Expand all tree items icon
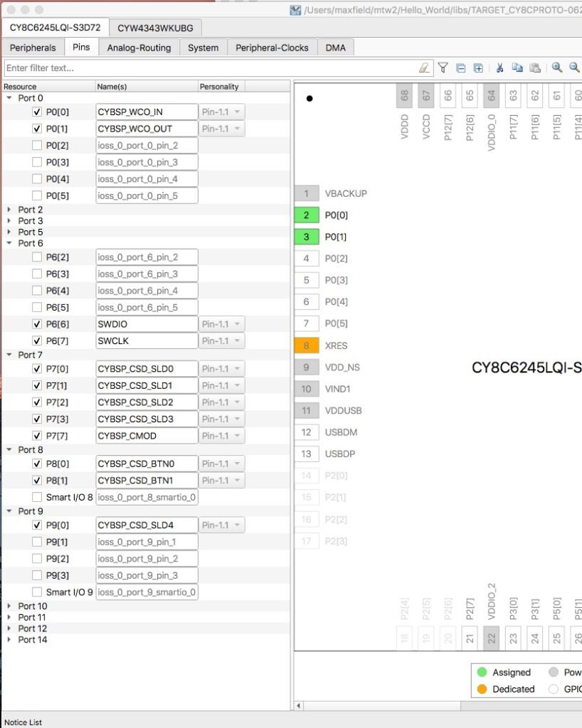This screenshot has height=728, width=582. coord(478,68)
